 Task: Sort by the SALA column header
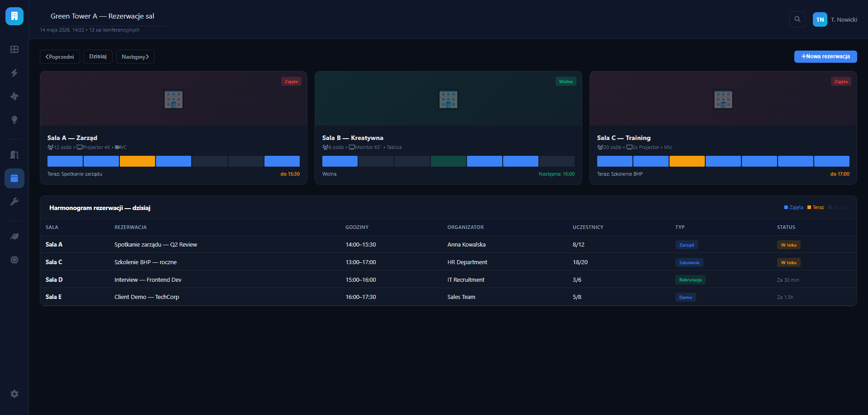[x=52, y=227]
